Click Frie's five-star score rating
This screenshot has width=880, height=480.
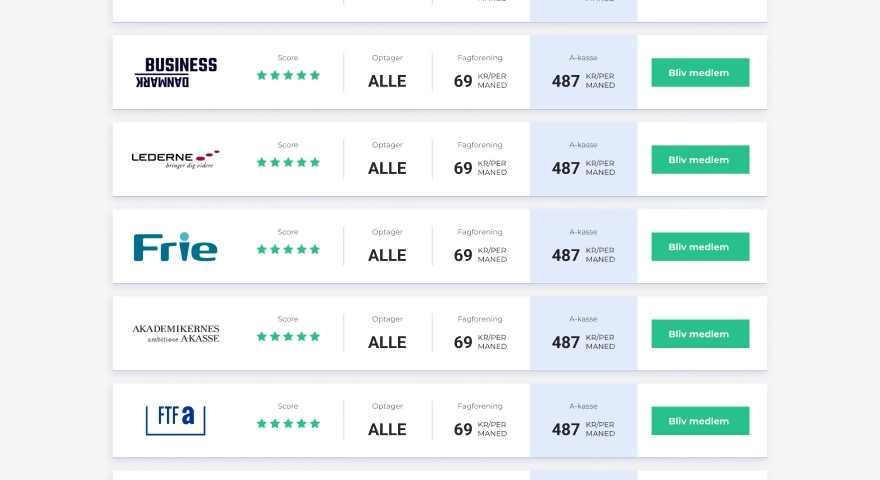(288, 249)
